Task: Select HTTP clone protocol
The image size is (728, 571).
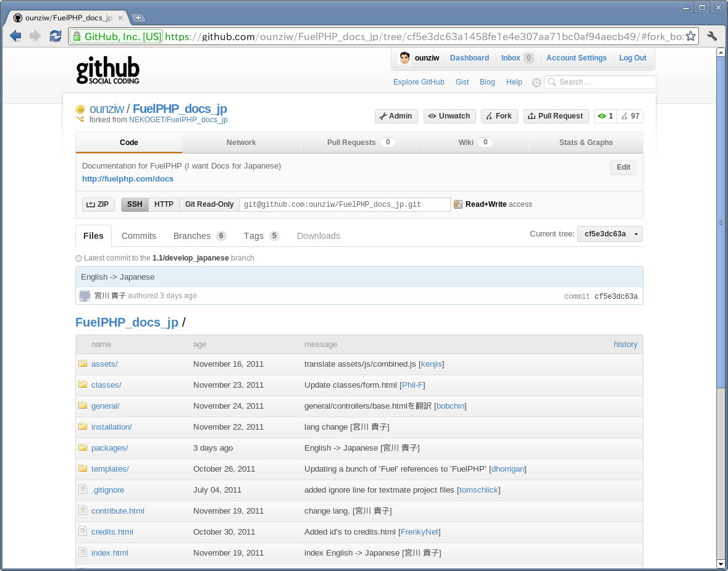Action: (x=164, y=204)
